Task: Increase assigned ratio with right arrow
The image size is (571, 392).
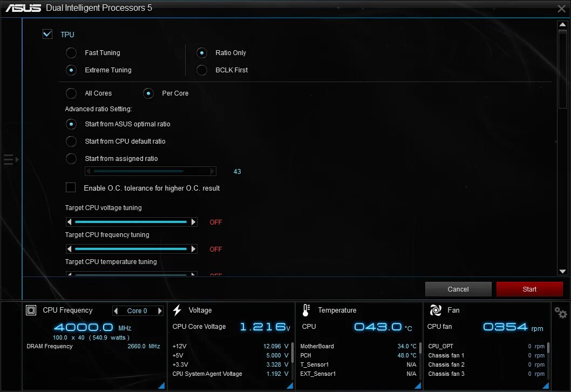Action: [213, 171]
